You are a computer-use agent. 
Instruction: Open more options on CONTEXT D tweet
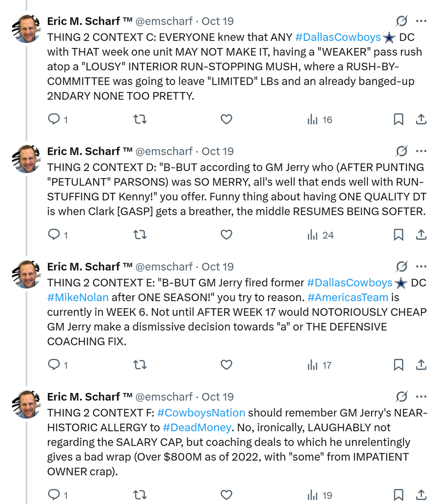coord(421,151)
